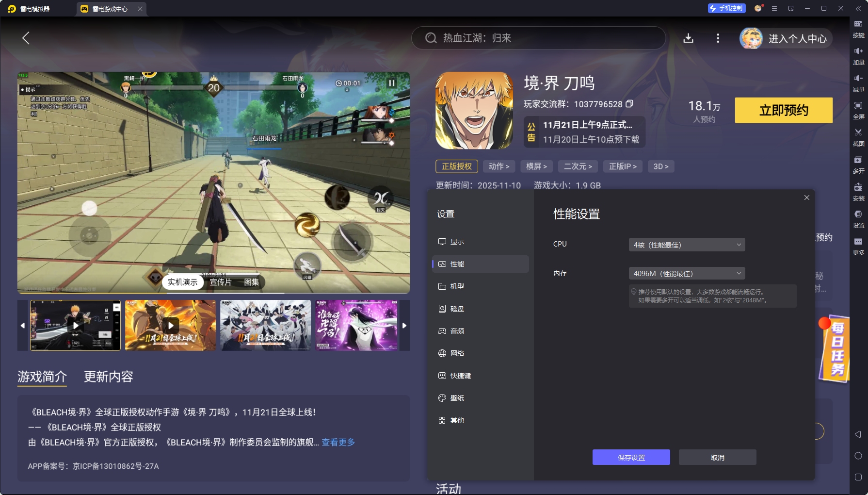Image resolution: width=868 pixels, height=495 pixels.
Task: Toggle 全屏 fullscreen from the sidebar
Action: click(x=858, y=110)
